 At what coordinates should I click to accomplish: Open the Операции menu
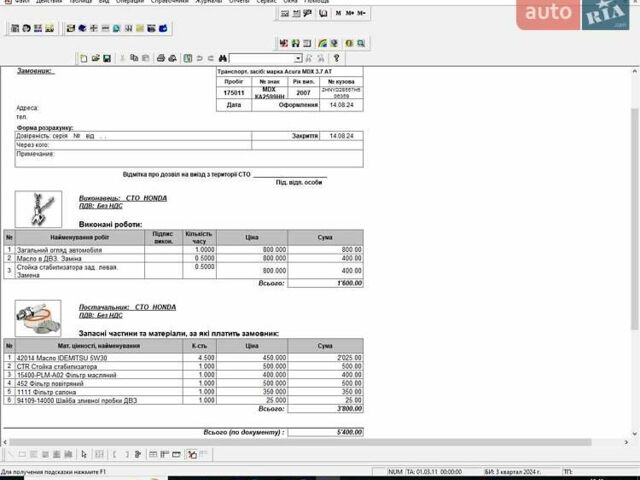[x=129, y=2]
